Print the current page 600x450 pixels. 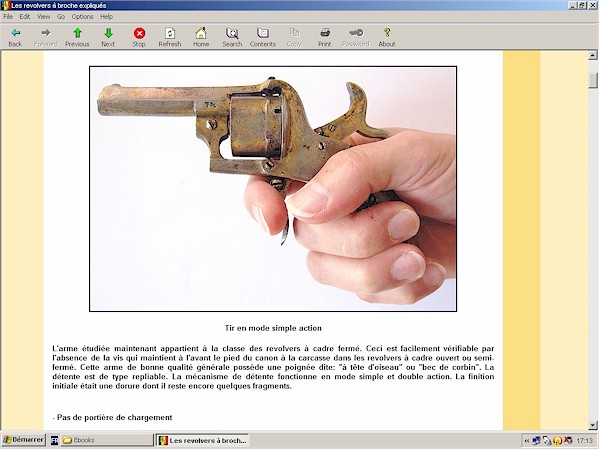[325, 37]
